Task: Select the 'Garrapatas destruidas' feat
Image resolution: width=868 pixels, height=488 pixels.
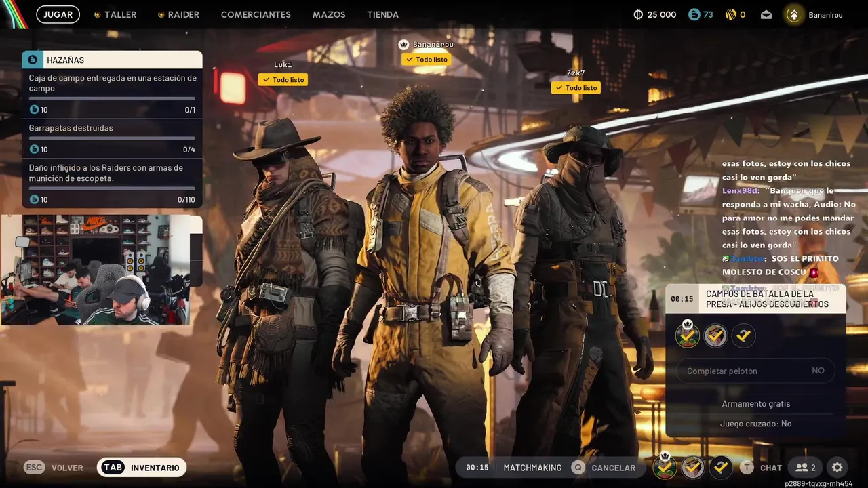Action: click(112, 138)
